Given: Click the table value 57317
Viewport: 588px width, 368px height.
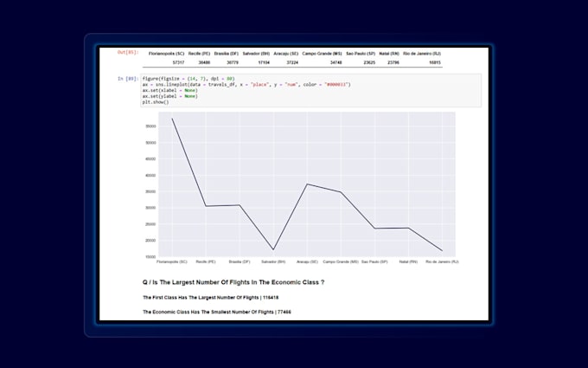Looking at the screenshot, I should [x=178, y=62].
